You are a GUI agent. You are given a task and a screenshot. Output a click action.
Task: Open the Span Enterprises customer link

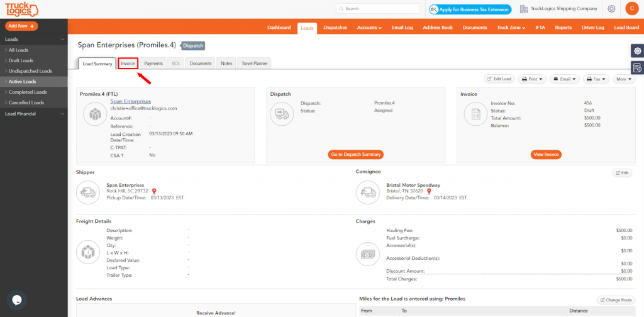[x=131, y=101]
